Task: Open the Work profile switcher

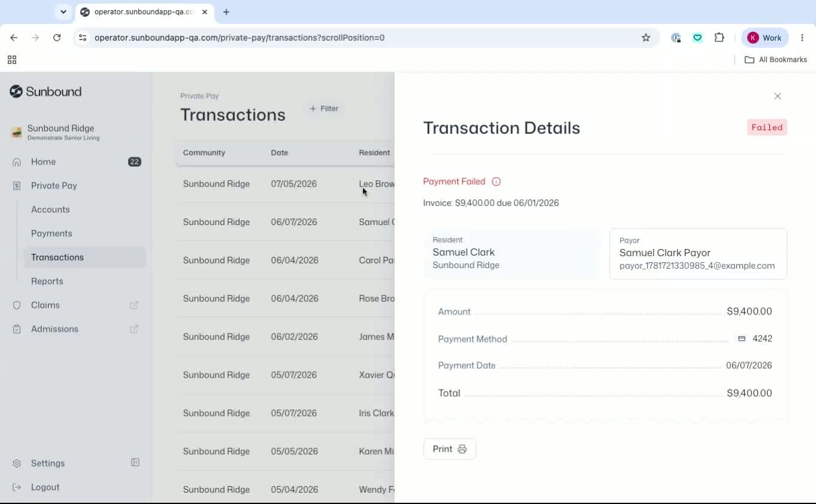Action: click(765, 38)
